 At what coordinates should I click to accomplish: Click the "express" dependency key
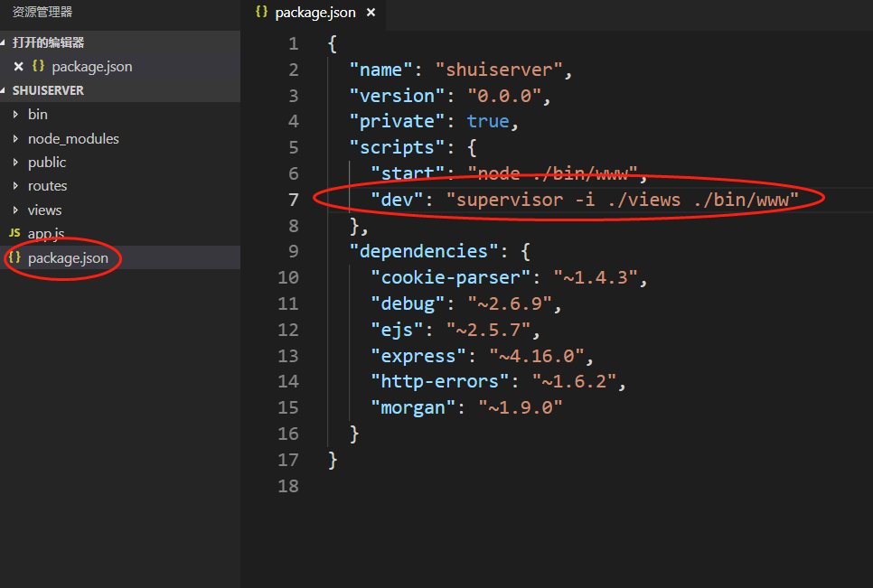[418, 356]
